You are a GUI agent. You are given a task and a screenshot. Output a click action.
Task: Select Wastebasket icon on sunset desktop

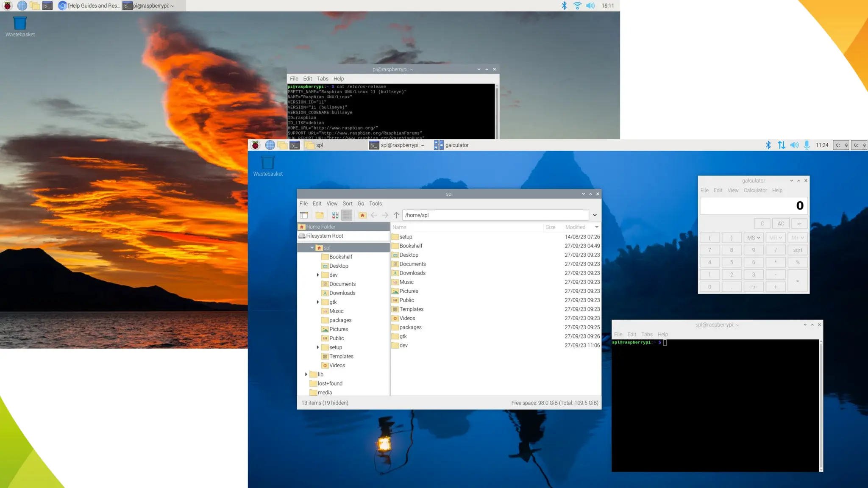click(x=20, y=26)
